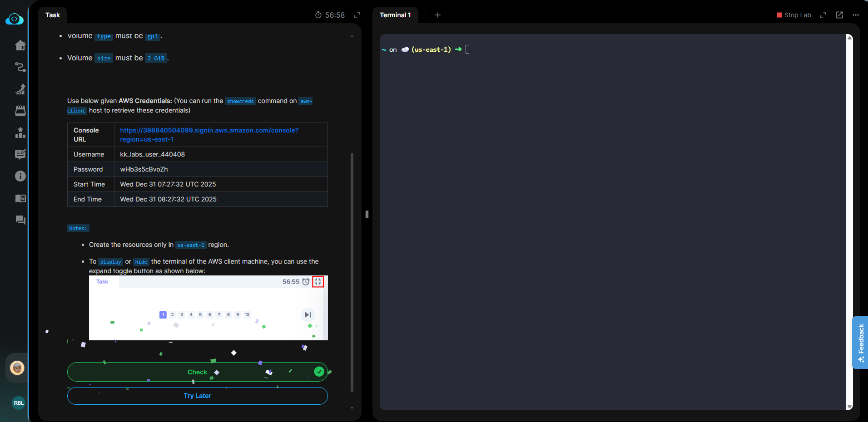Image resolution: width=868 pixels, height=422 pixels.
Task: Add a new terminal tab
Action: [438, 15]
